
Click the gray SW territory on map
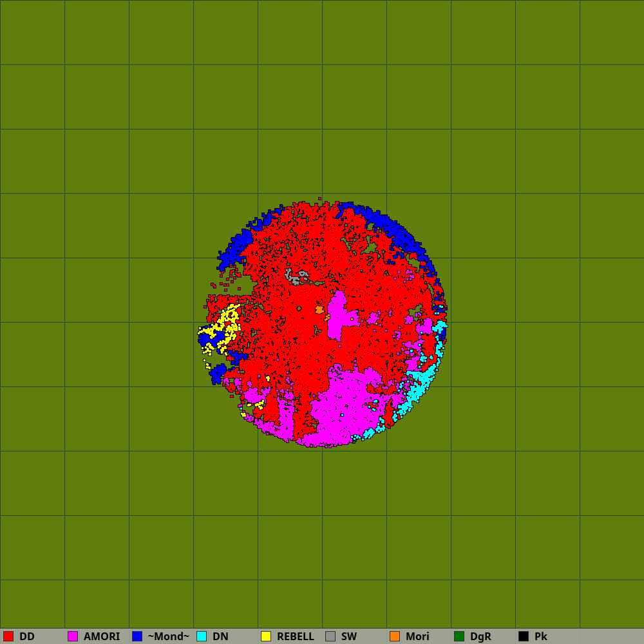click(294, 279)
